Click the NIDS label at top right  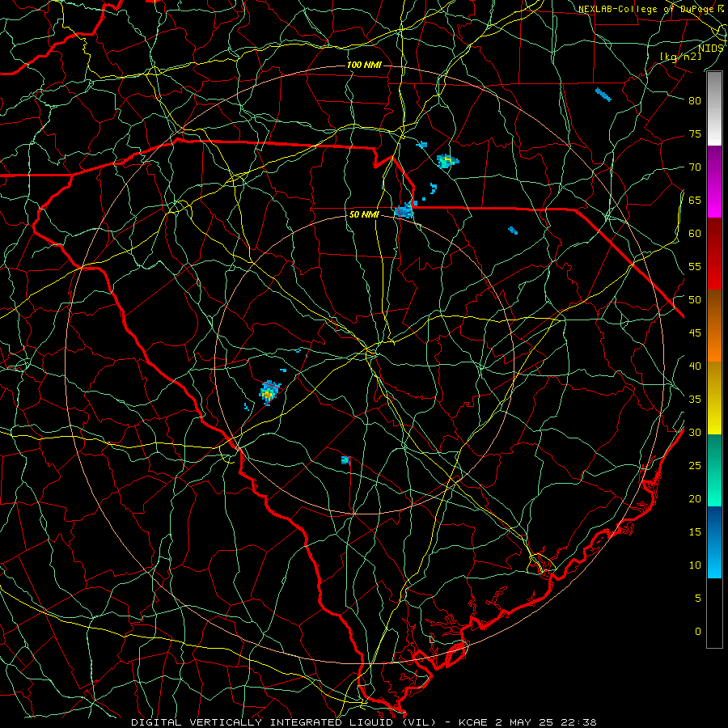(710, 49)
